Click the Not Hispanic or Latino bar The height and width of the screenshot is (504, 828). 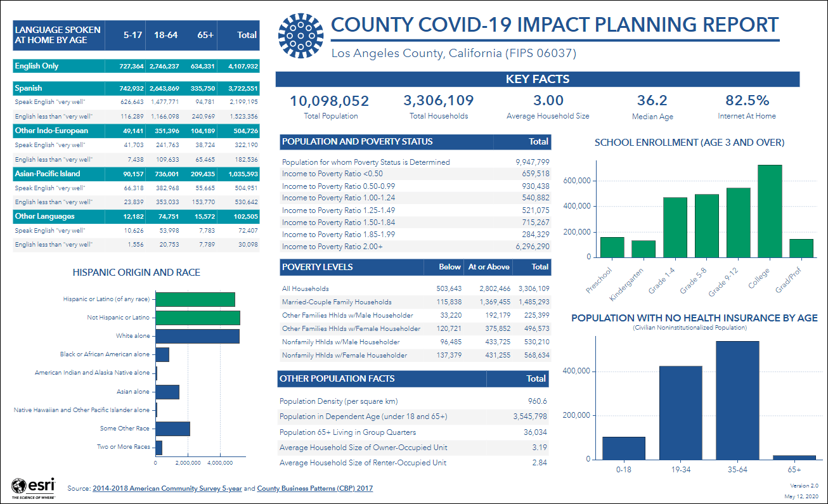point(198,318)
